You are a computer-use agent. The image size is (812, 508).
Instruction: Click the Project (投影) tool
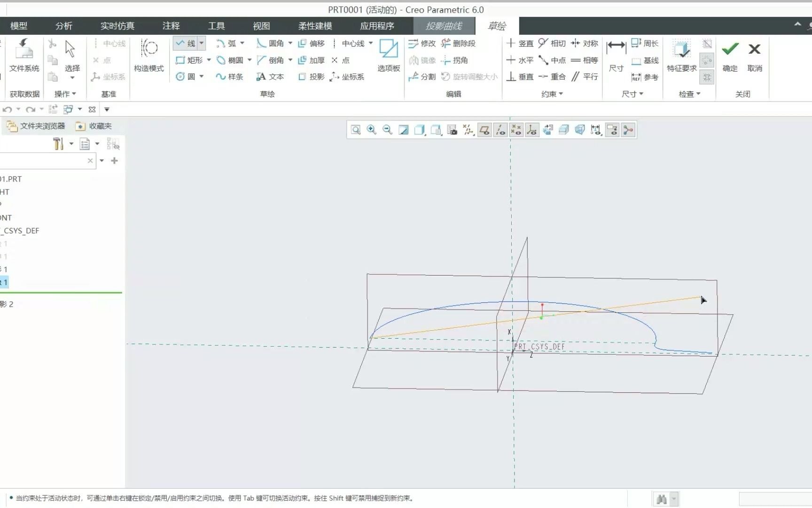pos(311,77)
